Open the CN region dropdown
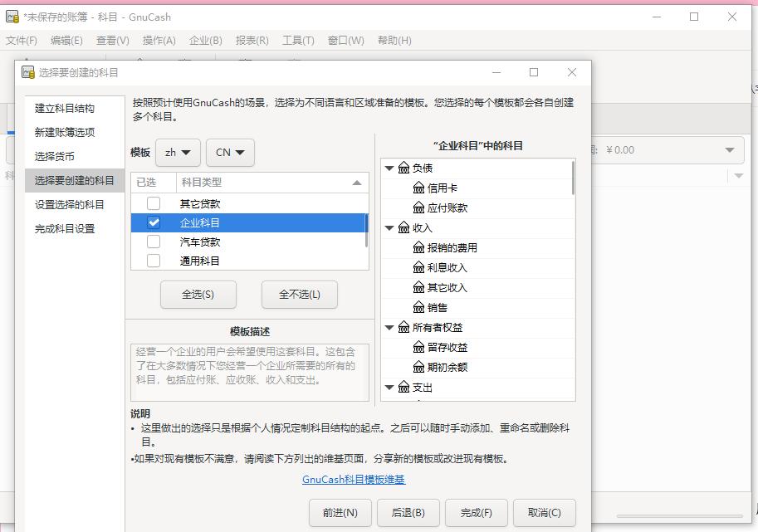The width and height of the screenshot is (758, 532). point(230,153)
